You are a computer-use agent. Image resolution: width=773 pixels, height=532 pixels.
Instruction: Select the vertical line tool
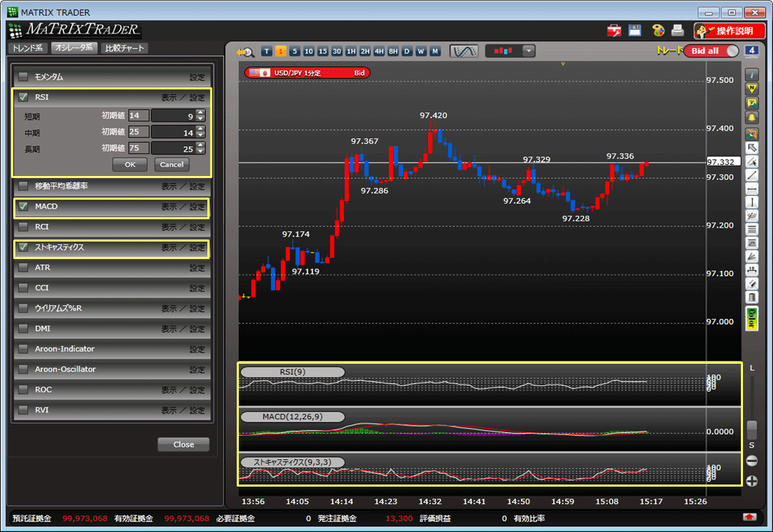[x=752, y=202]
